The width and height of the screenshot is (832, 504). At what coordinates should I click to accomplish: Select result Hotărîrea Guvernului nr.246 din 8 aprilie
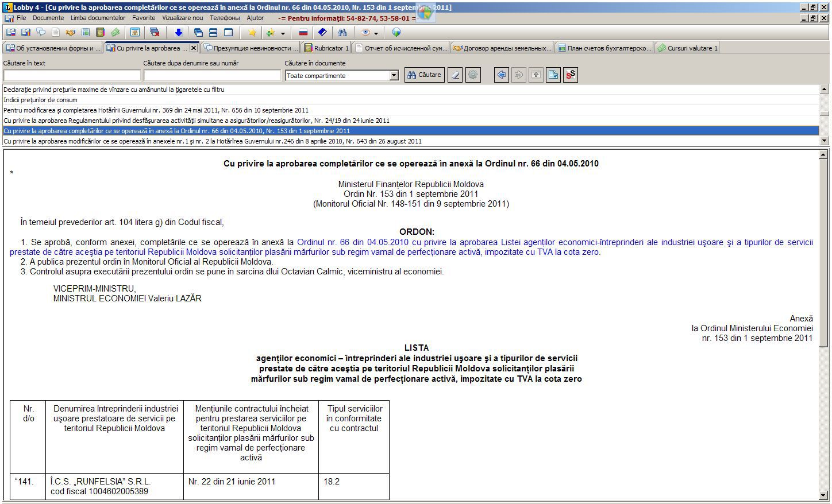411,141
